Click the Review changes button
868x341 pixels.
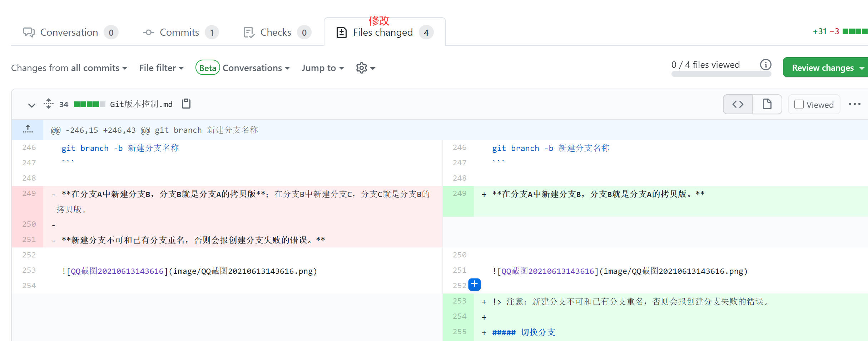[x=823, y=67]
